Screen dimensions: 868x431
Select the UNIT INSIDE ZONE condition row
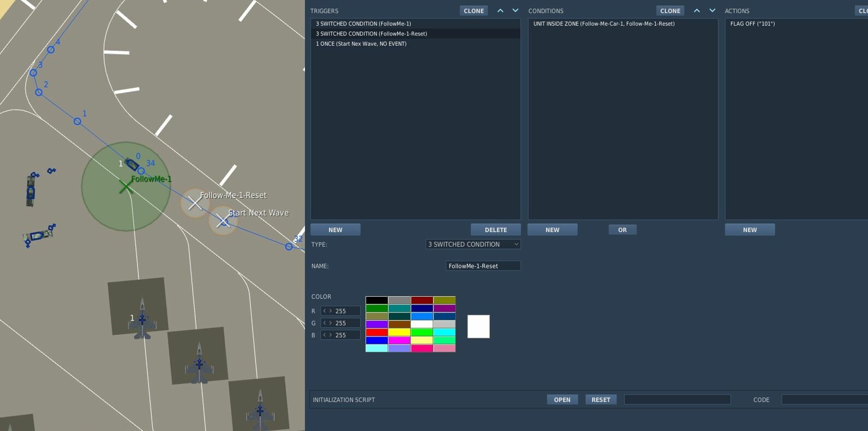(x=622, y=24)
